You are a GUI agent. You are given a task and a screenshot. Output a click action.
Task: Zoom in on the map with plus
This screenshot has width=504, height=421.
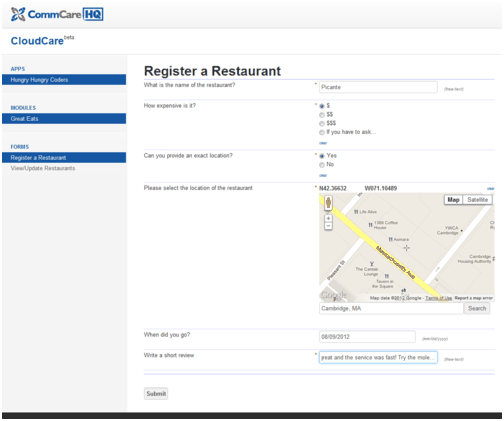click(x=328, y=218)
